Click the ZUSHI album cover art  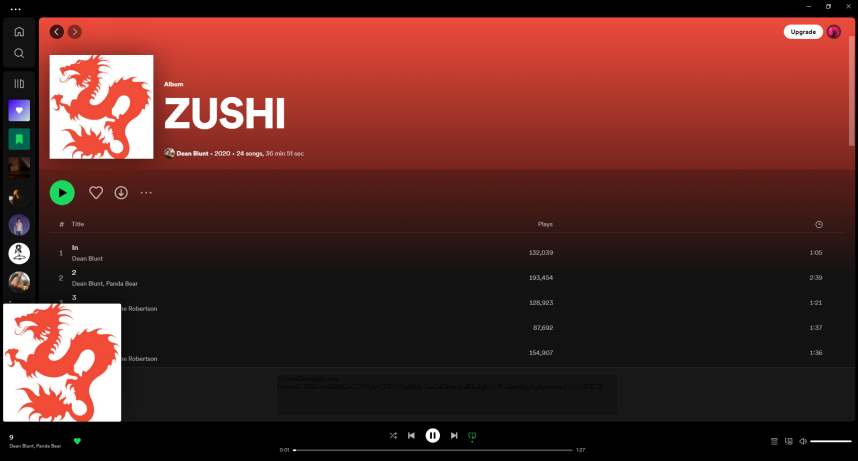pos(101,107)
